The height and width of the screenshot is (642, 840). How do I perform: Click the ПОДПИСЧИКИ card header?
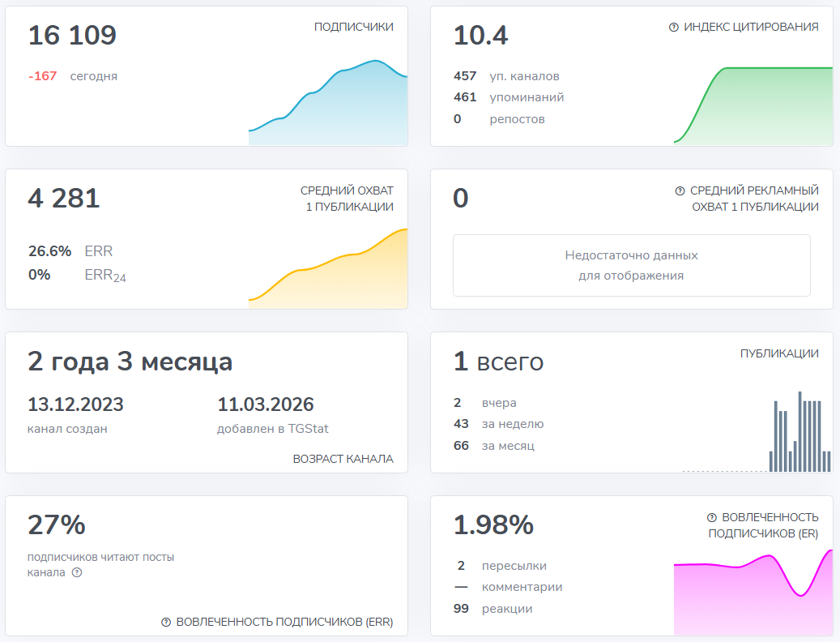[352, 26]
